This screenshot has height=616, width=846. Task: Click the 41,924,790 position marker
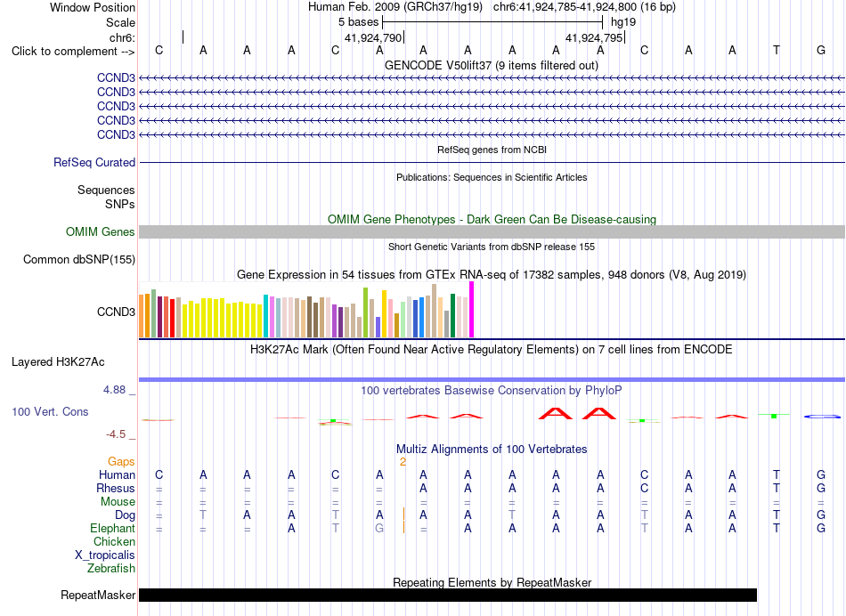click(373, 37)
